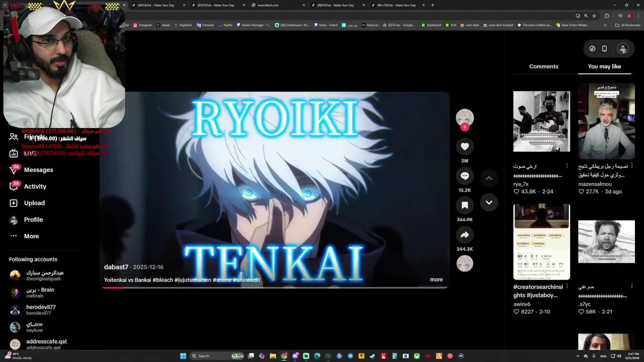
Task: Open the browser zoom magnifier icon
Action: pyautogui.click(x=586, y=16)
